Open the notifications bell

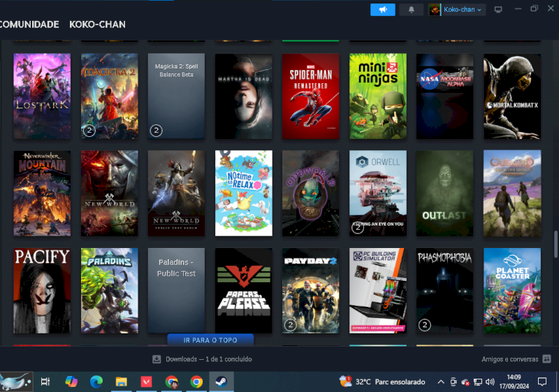[411, 10]
